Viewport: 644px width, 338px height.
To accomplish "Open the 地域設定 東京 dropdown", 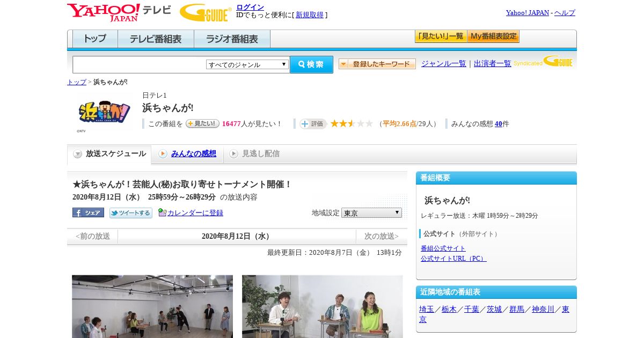I will [371, 212].
